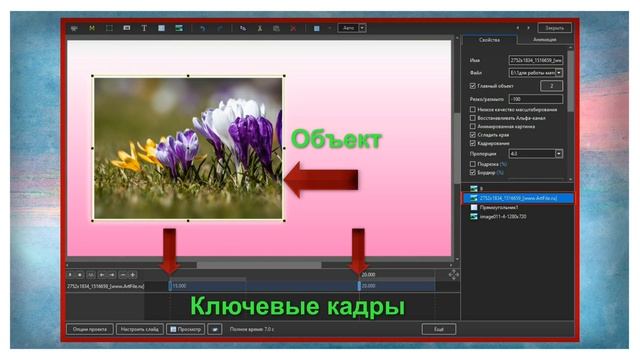Open the Пропорции dropdown

tap(559, 154)
